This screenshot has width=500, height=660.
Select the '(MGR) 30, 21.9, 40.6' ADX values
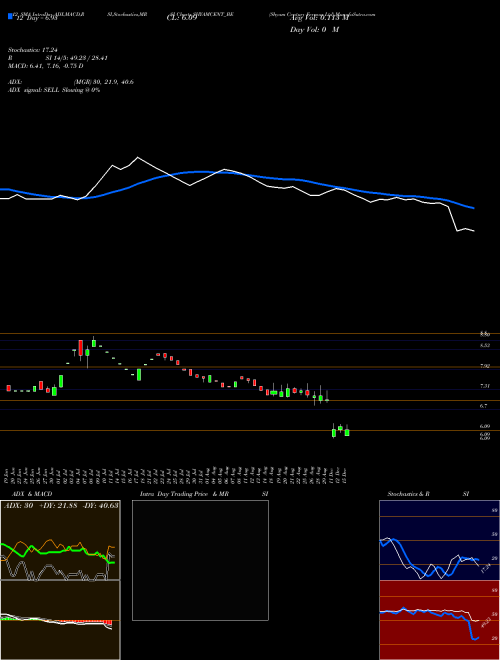[104, 82]
